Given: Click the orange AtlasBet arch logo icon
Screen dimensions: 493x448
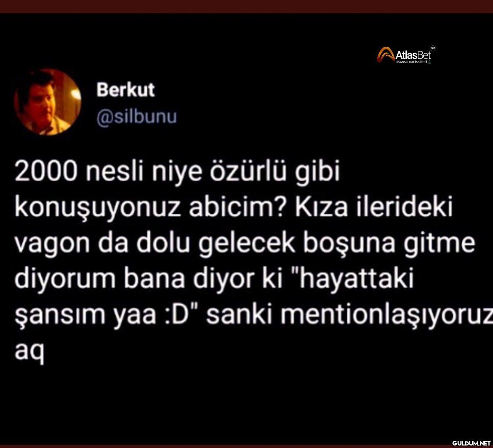Looking at the screenshot, I should pos(386,54).
